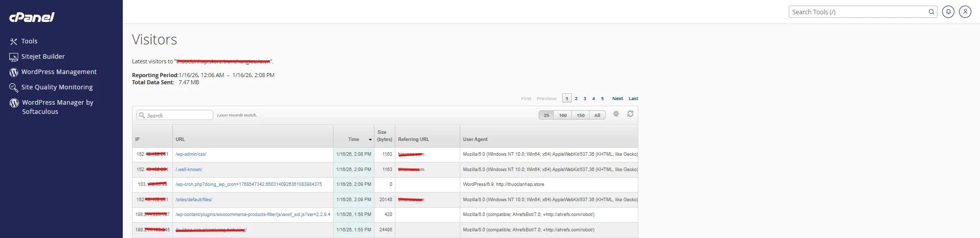The height and width of the screenshot is (238, 980).
Task: Click the Sitejet Builder icon
Action: click(14, 57)
